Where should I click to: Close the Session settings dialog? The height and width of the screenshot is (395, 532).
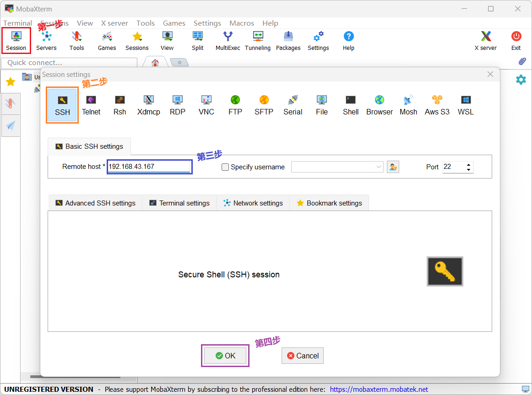490,74
